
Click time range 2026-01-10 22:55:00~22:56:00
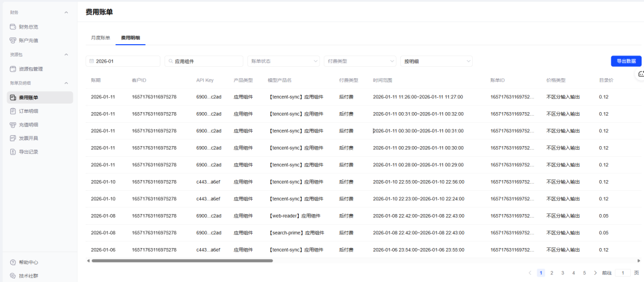click(x=419, y=182)
